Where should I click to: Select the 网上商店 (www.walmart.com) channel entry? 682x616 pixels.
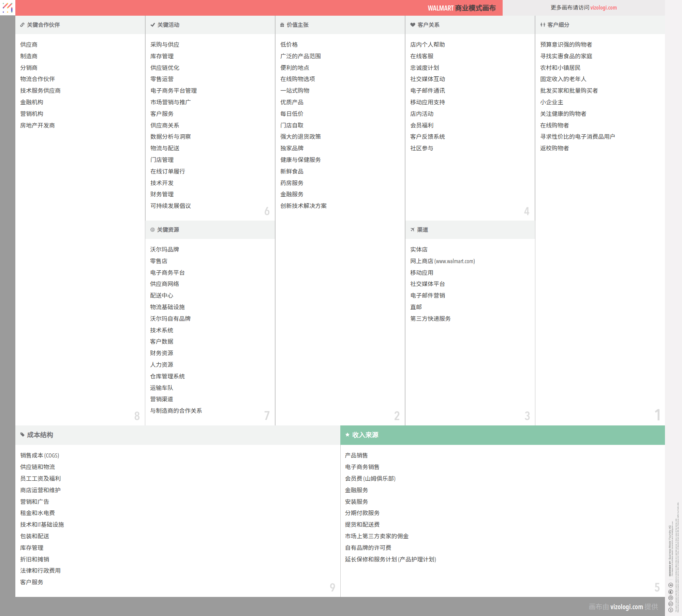[442, 261]
